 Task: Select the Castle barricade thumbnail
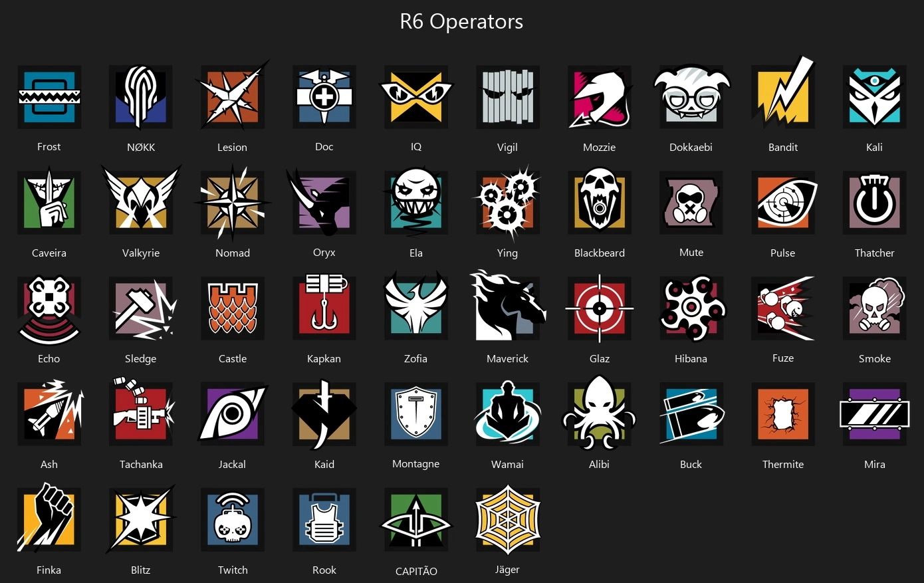(233, 308)
